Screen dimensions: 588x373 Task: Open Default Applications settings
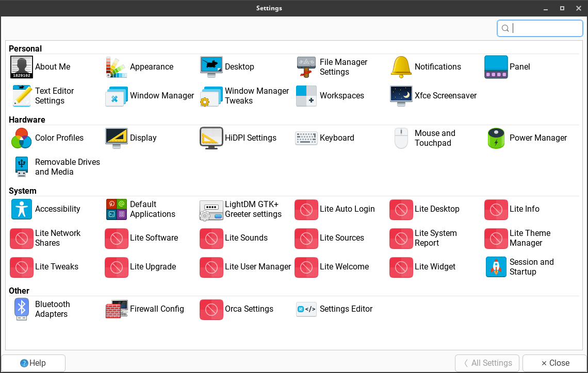click(116, 209)
